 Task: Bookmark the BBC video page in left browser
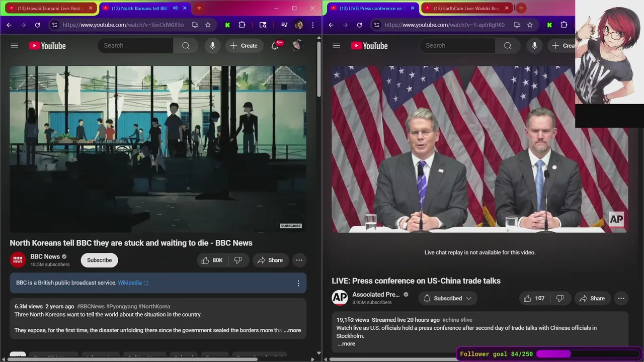coord(208,25)
